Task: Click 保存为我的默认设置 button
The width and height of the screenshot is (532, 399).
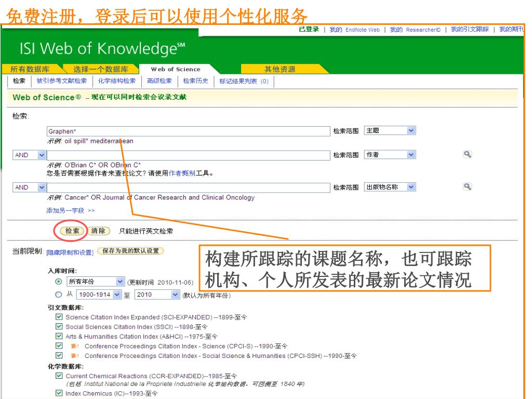Action: point(130,251)
